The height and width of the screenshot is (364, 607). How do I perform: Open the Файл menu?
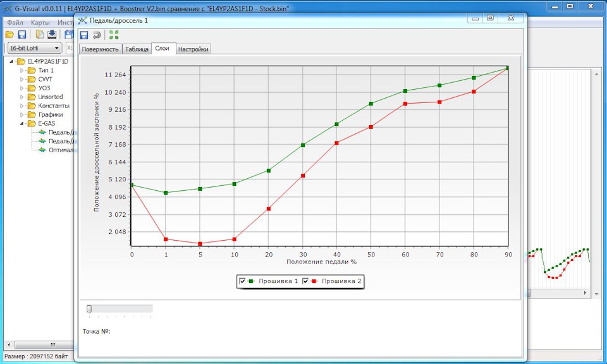[15, 23]
